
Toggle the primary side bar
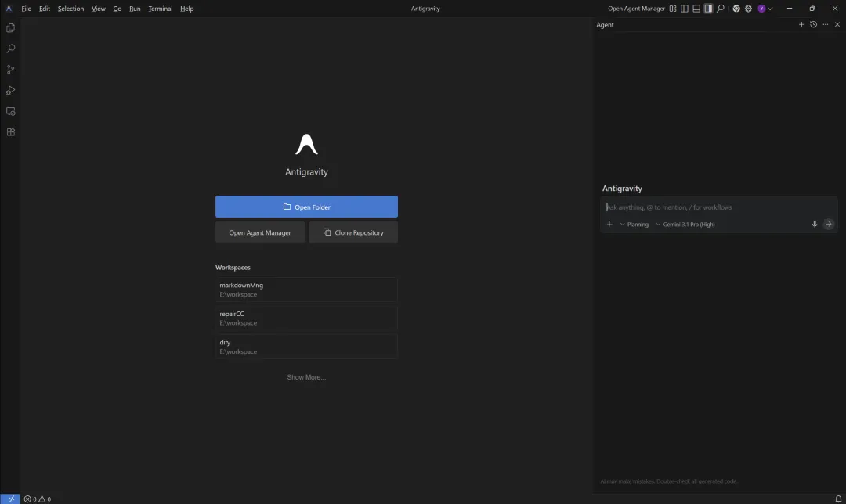point(684,9)
